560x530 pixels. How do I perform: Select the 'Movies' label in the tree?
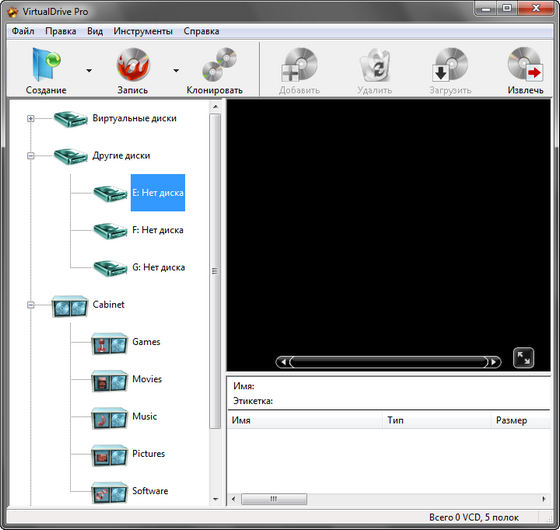coord(147,379)
